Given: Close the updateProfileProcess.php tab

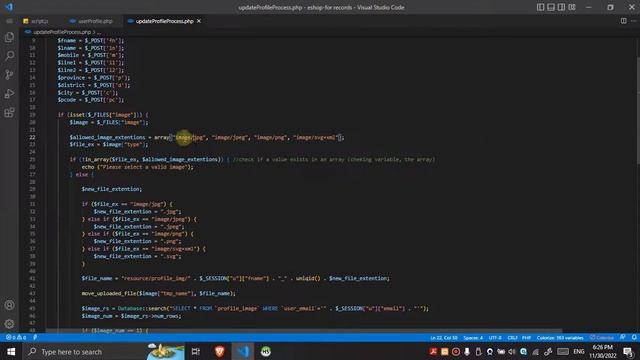Looking at the screenshot, I should [x=199, y=21].
